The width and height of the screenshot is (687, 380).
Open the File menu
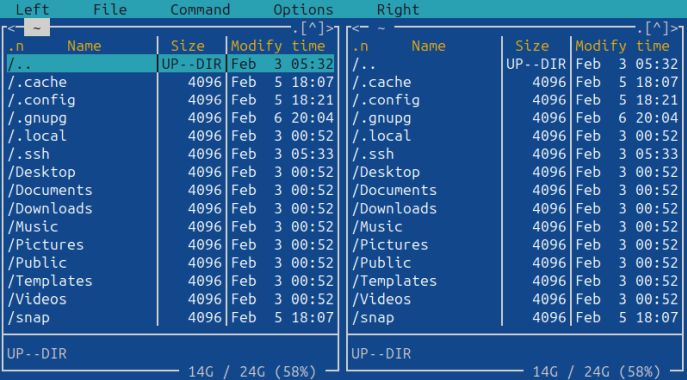coord(110,9)
